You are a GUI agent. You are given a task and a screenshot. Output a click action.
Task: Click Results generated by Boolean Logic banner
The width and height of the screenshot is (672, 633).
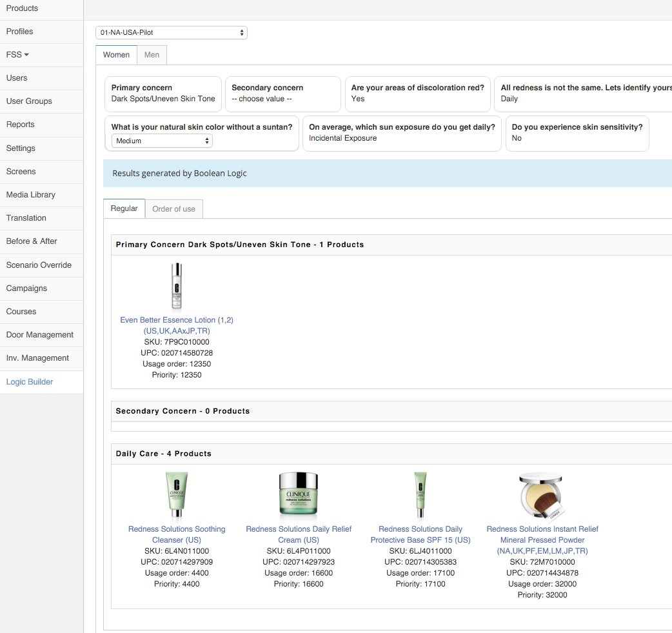tap(388, 174)
